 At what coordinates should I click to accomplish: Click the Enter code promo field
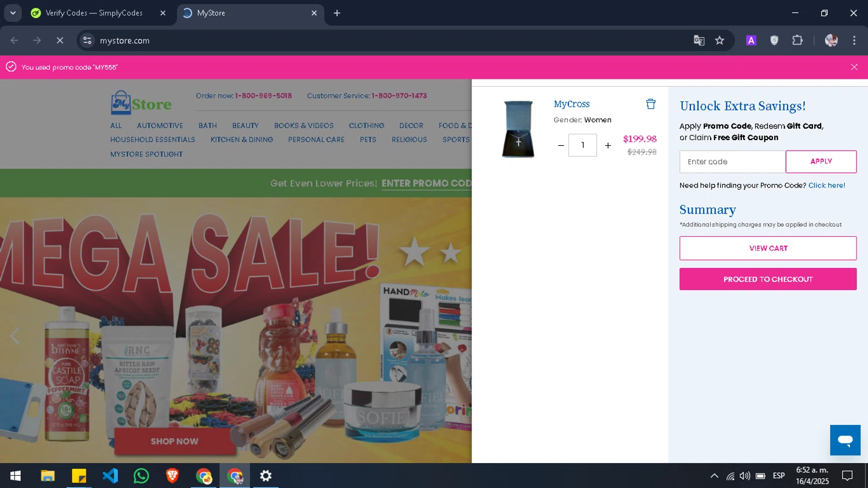[x=733, y=162]
